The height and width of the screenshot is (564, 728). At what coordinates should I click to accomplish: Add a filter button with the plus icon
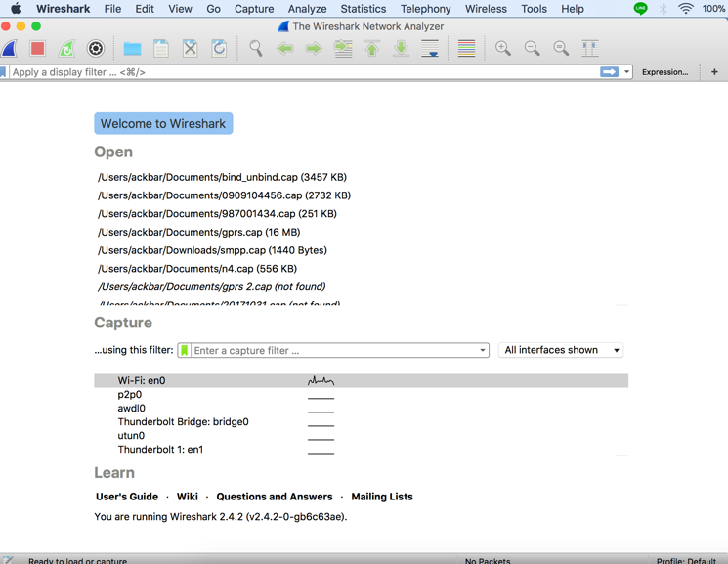click(714, 72)
